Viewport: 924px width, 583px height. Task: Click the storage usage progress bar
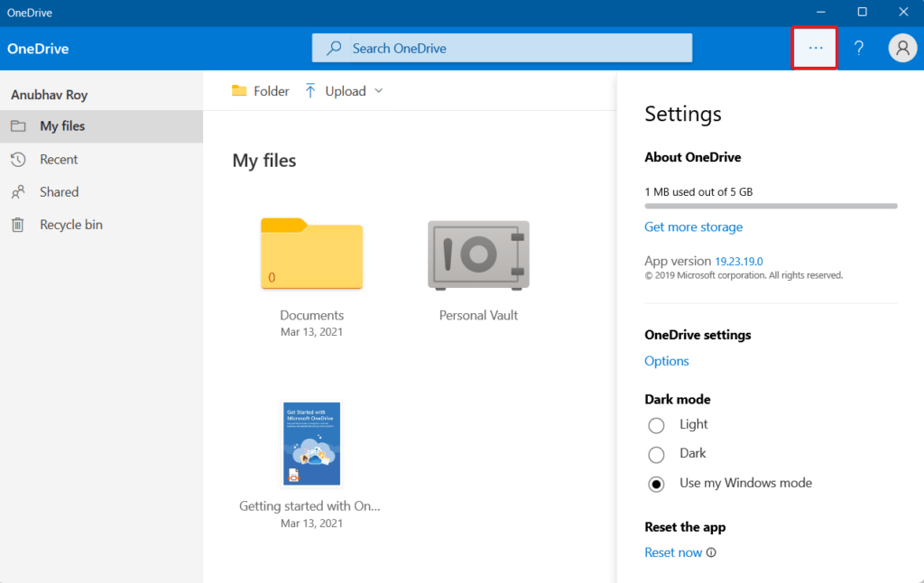coord(771,206)
